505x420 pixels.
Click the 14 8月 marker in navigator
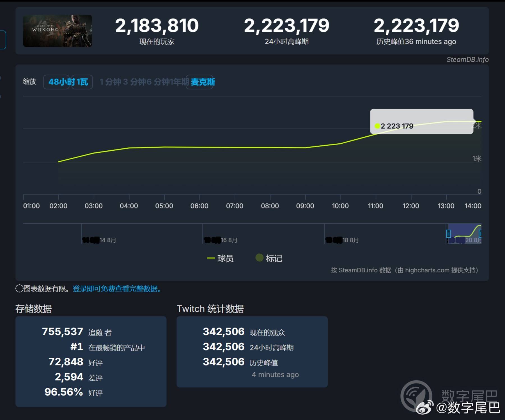107,240
